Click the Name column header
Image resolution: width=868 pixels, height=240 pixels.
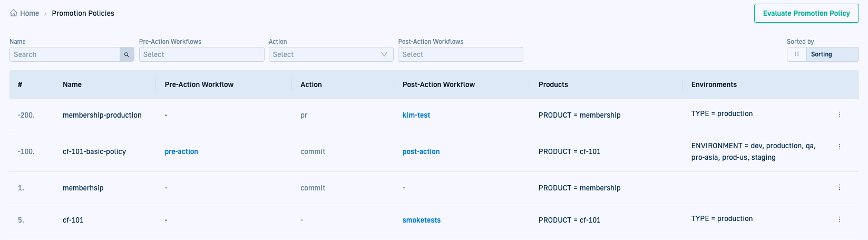[x=72, y=84]
